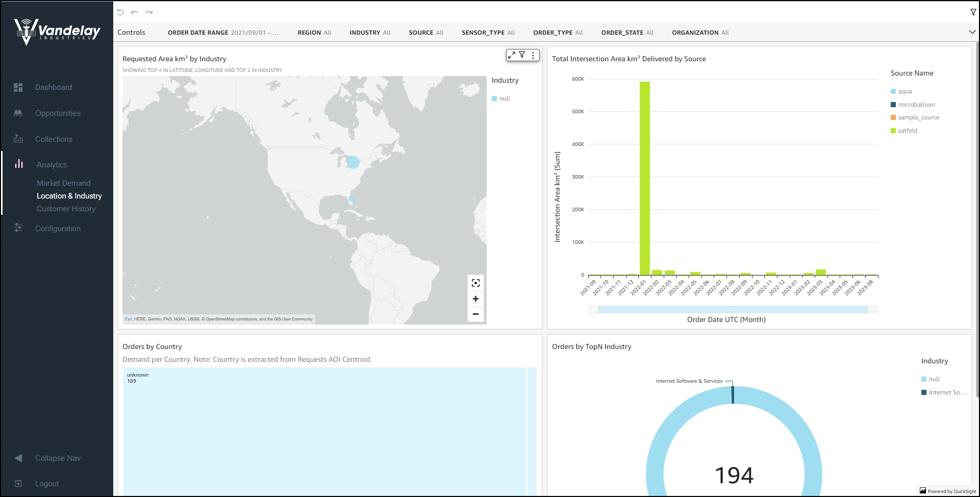Screen dimensions: 980x497
Task: Open the Order Date Range control
Action: click(223, 33)
